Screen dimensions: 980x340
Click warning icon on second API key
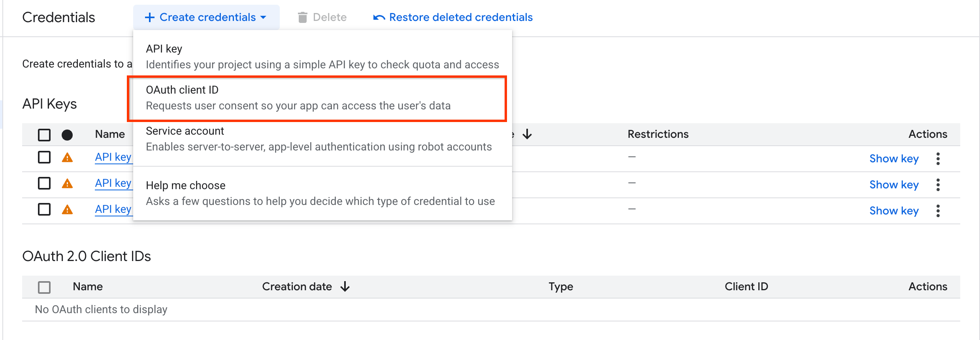[x=67, y=184]
